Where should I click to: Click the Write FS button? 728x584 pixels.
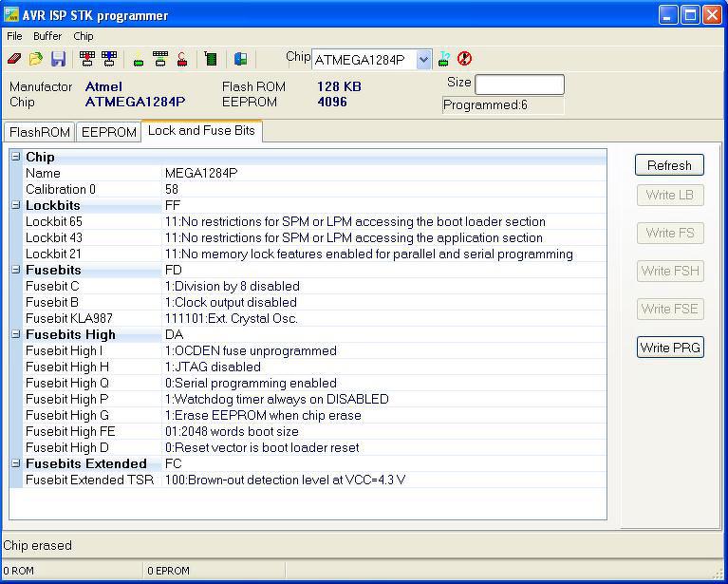(x=670, y=234)
